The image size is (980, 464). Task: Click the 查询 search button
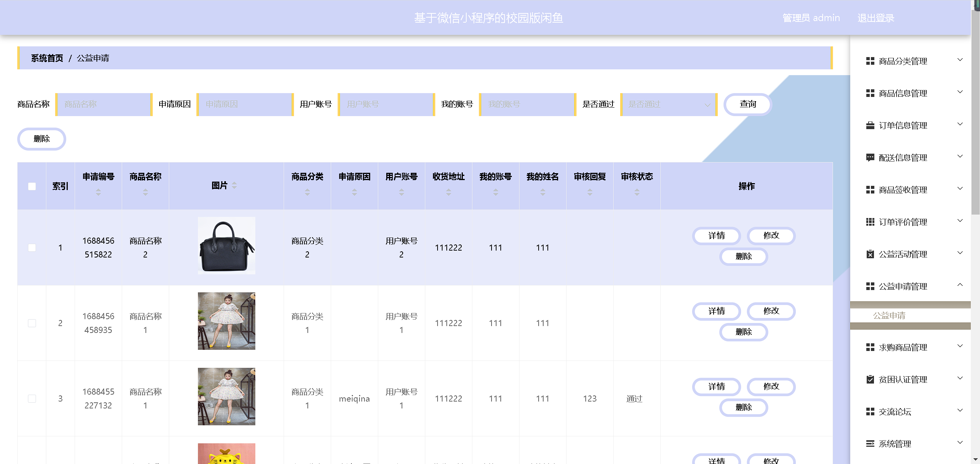tap(748, 104)
